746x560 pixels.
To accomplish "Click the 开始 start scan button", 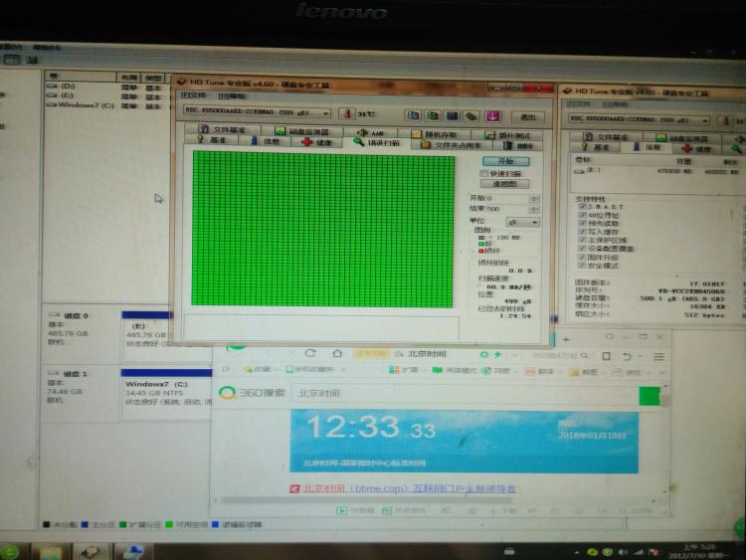I will [505, 161].
